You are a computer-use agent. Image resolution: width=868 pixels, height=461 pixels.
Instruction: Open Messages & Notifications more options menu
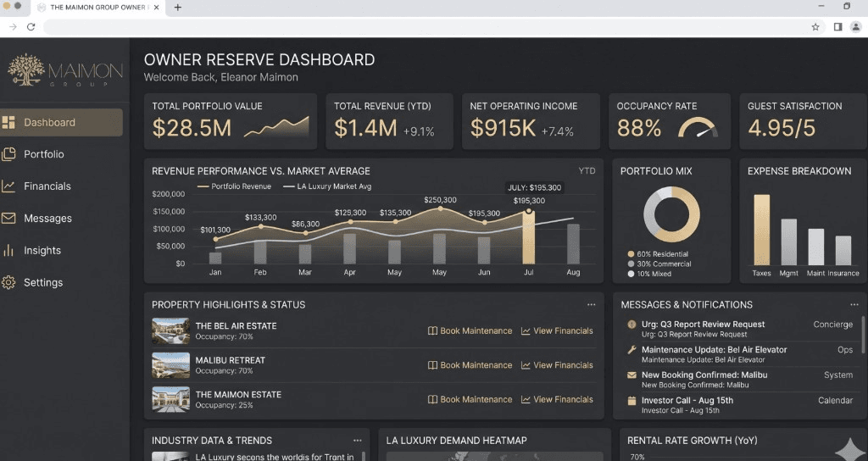854,305
